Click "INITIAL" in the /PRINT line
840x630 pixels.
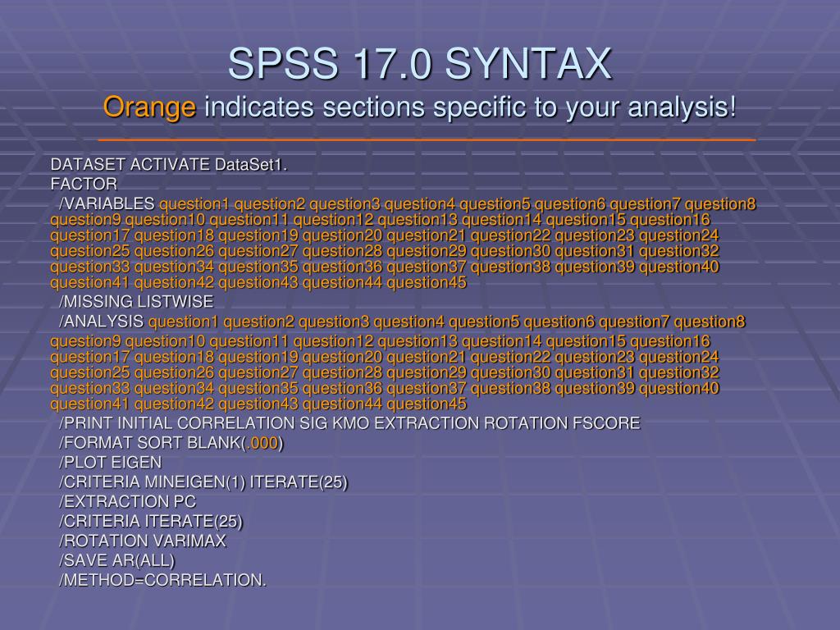144,423
